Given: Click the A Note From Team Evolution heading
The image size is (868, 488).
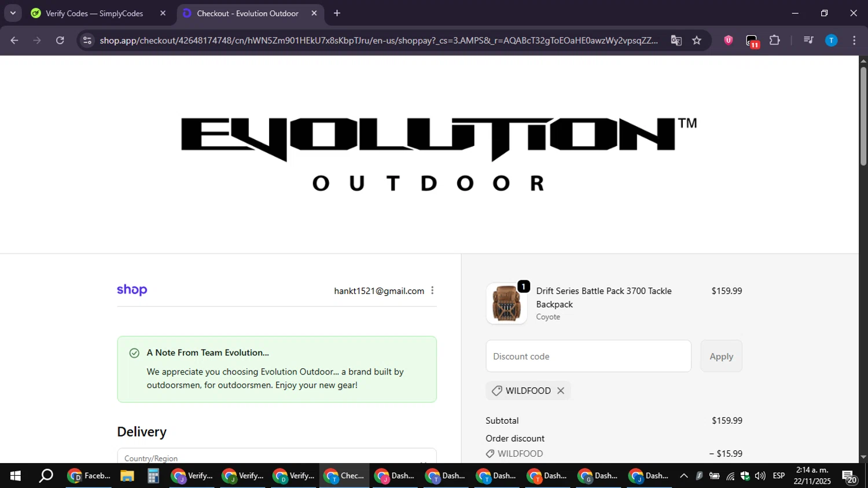Looking at the screenshot, I should tap(208, 353).
